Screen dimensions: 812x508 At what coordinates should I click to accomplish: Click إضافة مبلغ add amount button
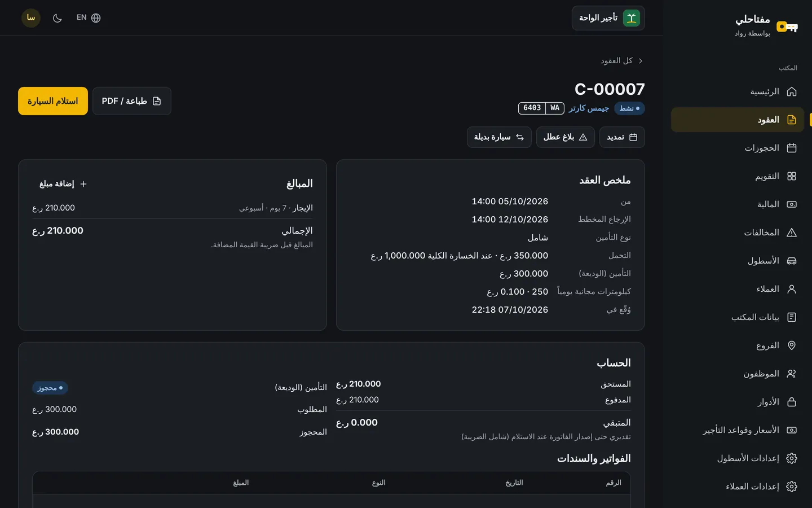tap(63, 184)
